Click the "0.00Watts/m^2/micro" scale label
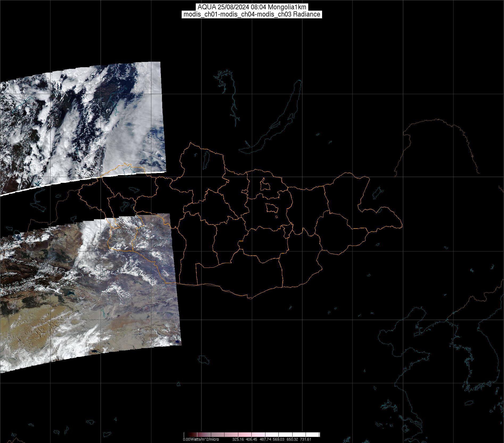The image size is (504, 443). point(201,439)
